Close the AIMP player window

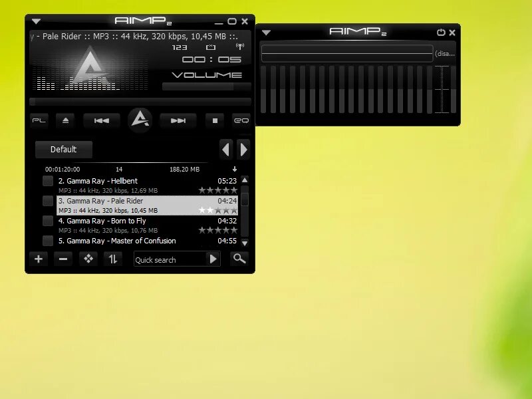[245, 21]
